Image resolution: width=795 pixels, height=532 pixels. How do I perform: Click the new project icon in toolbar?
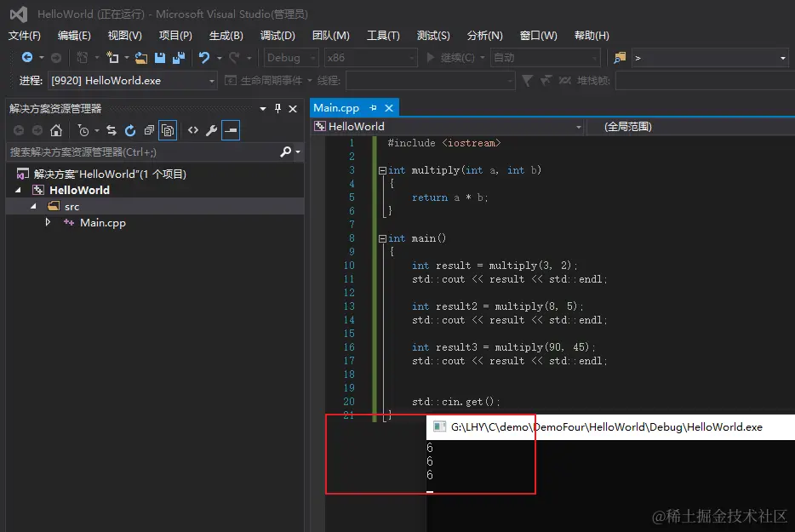[x=112, y=58]
